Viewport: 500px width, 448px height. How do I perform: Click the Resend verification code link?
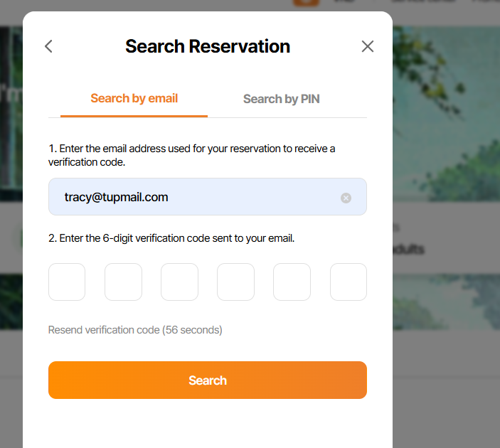coord(135,330)
